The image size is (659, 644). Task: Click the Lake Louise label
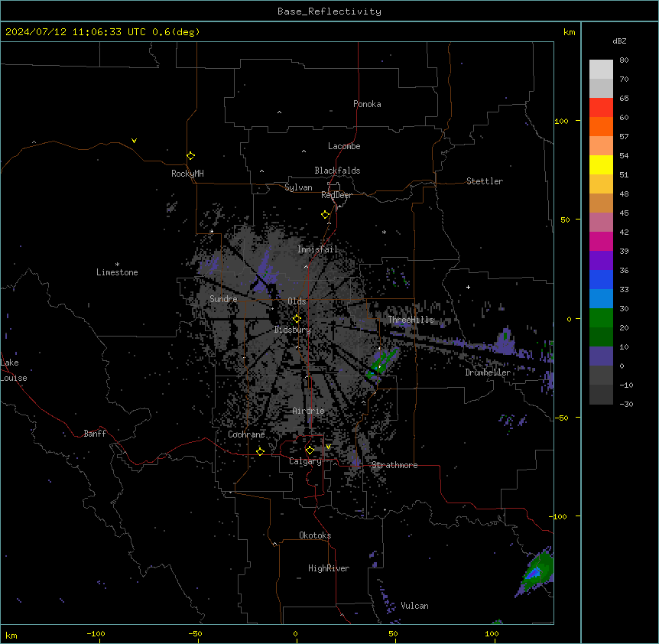(x=12, y=370)
